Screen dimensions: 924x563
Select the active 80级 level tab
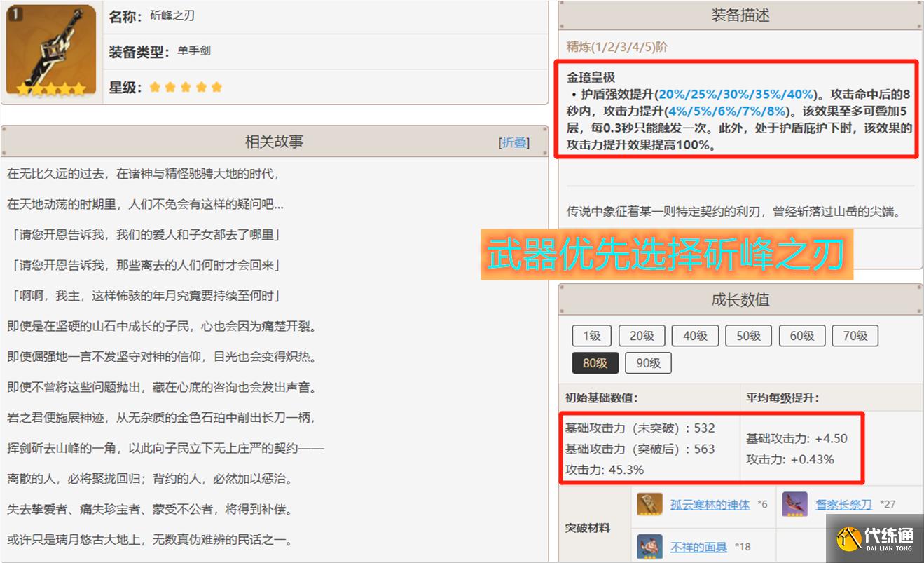[x=595, y=362]
